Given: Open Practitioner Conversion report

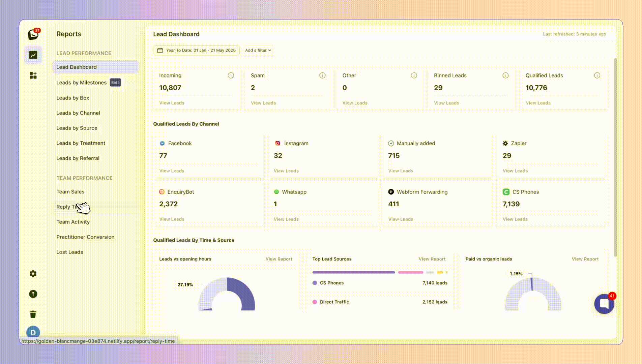Looking at the screenshot, I should coord(85,237).
